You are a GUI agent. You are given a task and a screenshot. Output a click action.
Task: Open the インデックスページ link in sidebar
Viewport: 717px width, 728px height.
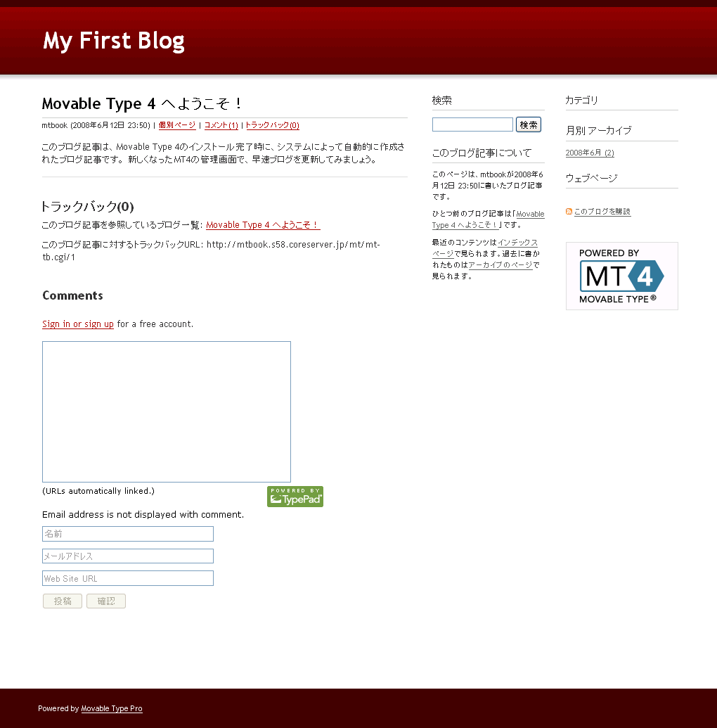pyautogui.click(x=517, y=243)
